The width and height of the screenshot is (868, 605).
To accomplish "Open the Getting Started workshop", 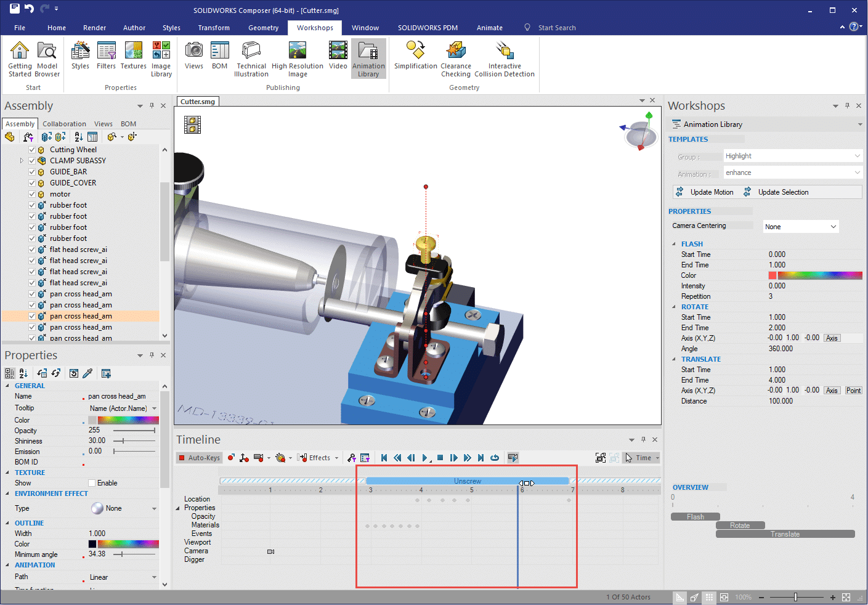I will click(20, 59).
